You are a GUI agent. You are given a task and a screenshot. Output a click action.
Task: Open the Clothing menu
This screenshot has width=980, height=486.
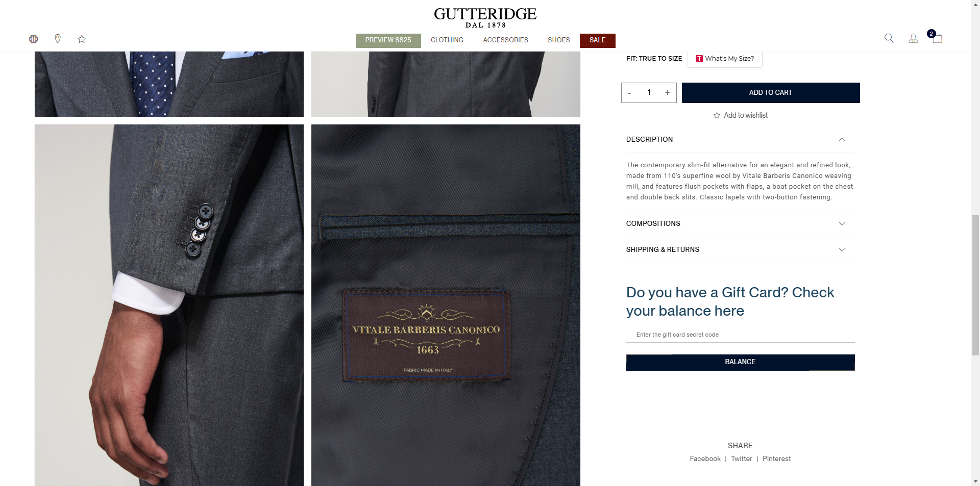pos(447,40)
